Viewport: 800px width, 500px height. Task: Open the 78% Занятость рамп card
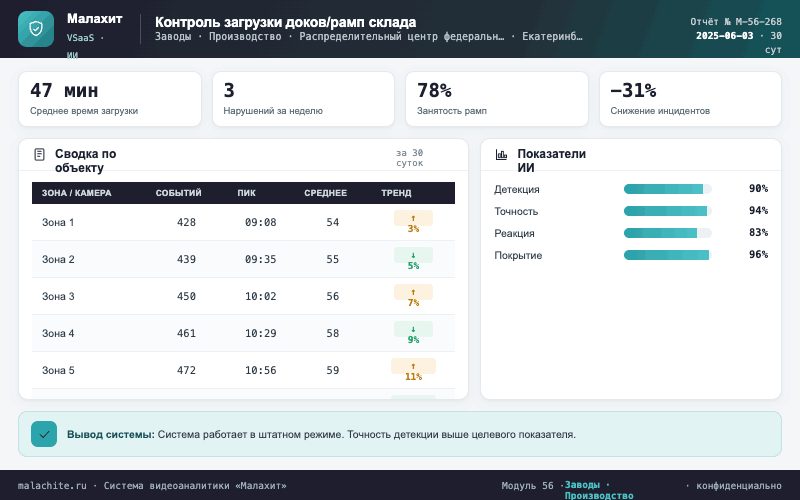496,99
